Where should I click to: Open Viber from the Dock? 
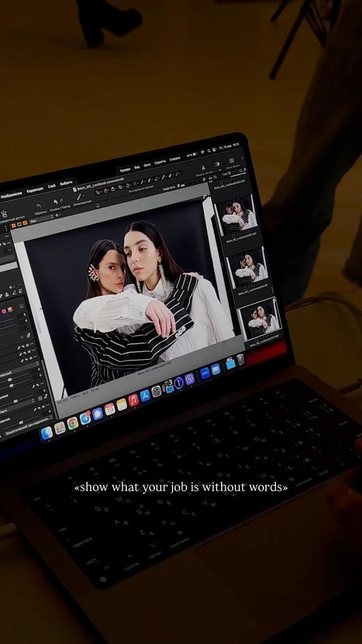click(190, 378)
